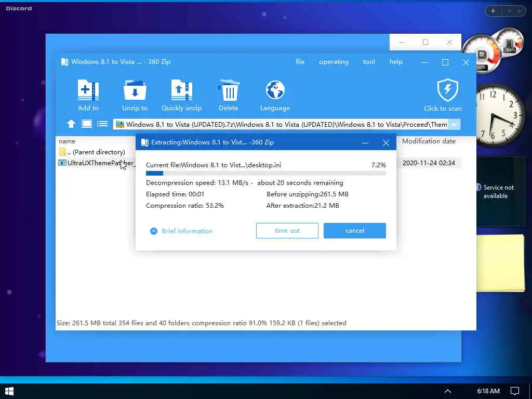Maximize the 360 Zip main window
The width and height of the screenshot is (532, 399).
445,62
